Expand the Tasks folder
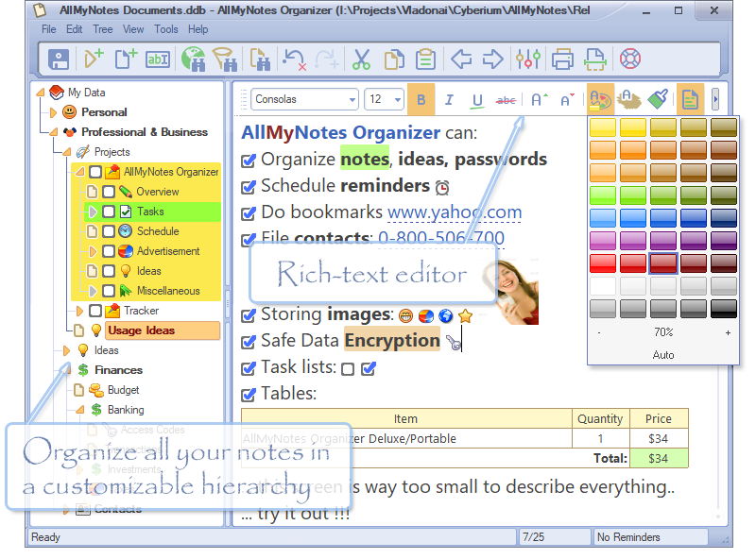The width and height of the screenshot is (756, 559). 93,212
